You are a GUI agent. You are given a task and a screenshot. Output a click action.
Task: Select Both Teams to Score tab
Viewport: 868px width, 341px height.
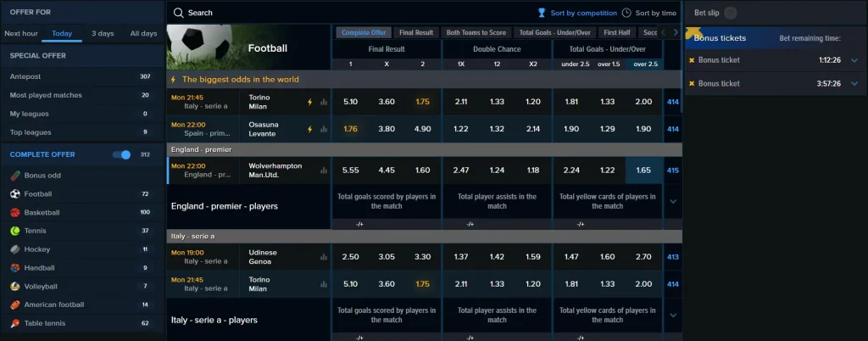(476, 33)
